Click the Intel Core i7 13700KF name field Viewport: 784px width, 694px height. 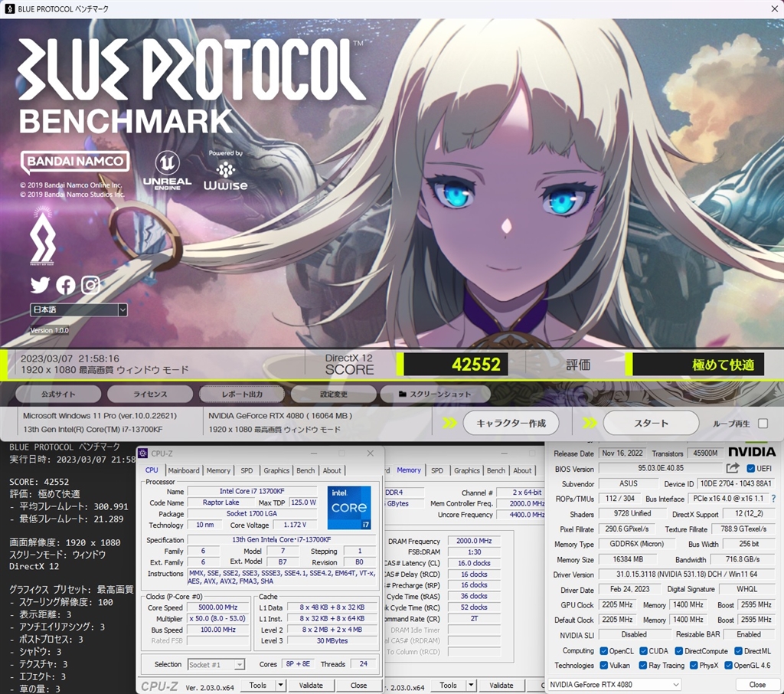coord(252,491)
